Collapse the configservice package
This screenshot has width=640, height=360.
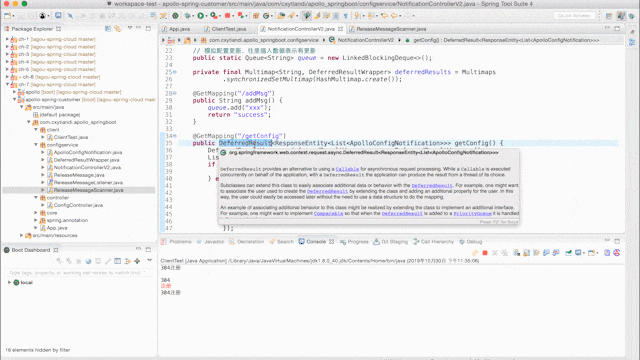[36, 145]
